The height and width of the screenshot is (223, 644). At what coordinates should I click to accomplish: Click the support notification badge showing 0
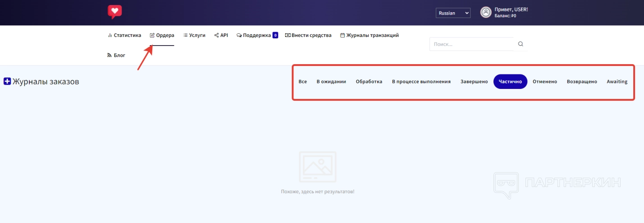coord(275,35)
